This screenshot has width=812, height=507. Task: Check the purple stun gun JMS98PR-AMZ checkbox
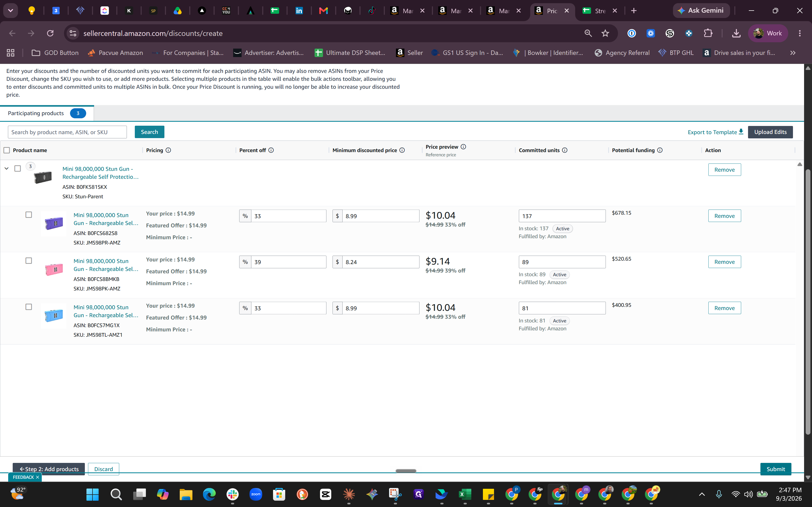[x=29, y=215]
